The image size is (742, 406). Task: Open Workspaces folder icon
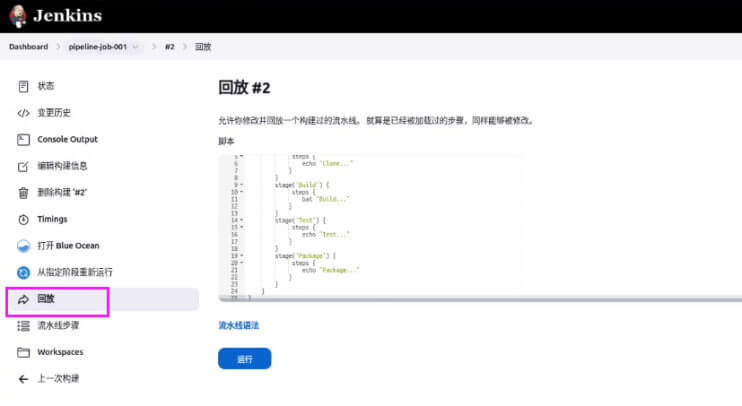(x=23, y=353)
